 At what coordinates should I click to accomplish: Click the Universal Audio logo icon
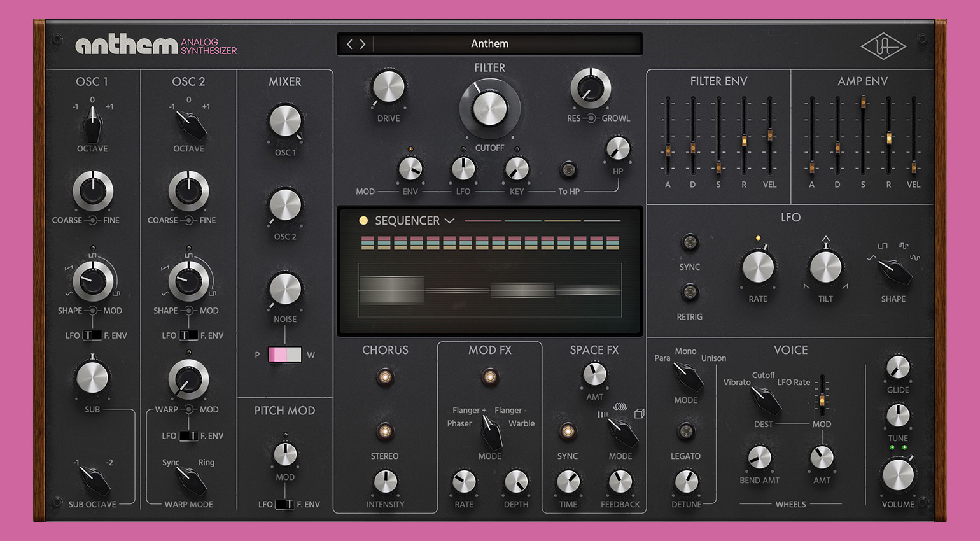[x=883, y=46]
